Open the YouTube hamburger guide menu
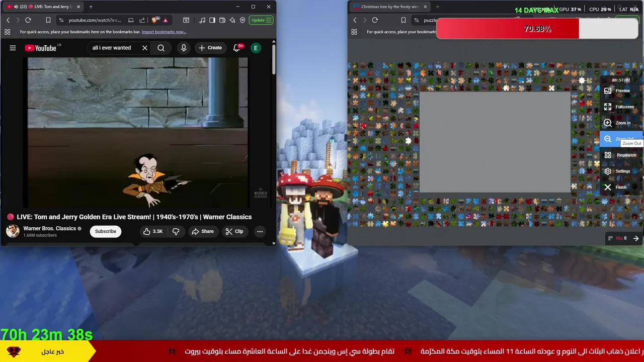The height and width of the screenshot is (362, 644). (x=13, y=48)
